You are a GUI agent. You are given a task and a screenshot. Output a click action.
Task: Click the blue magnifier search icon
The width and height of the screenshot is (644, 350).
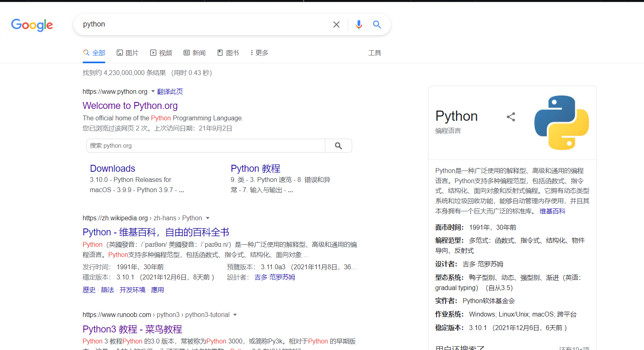tap(377, 24)
